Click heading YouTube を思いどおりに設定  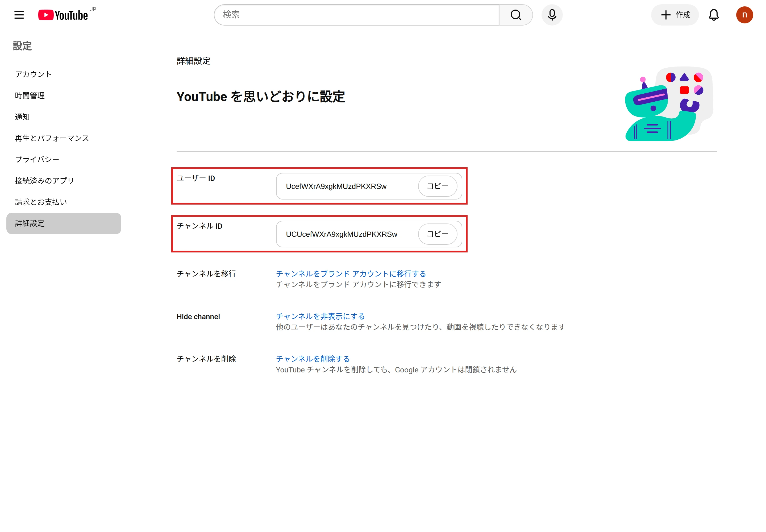pyautogui.click(x=260, y=96)
